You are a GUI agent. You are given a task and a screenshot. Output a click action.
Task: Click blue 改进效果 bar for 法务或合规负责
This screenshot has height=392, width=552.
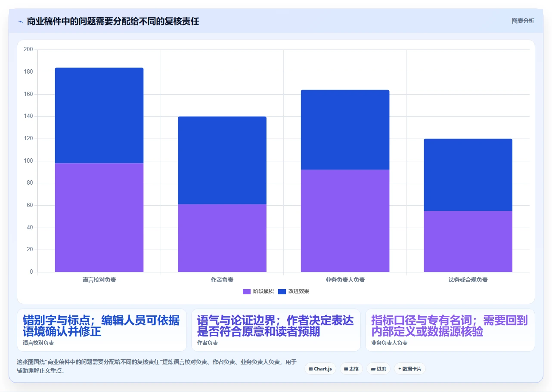click(x=468, y=175)
